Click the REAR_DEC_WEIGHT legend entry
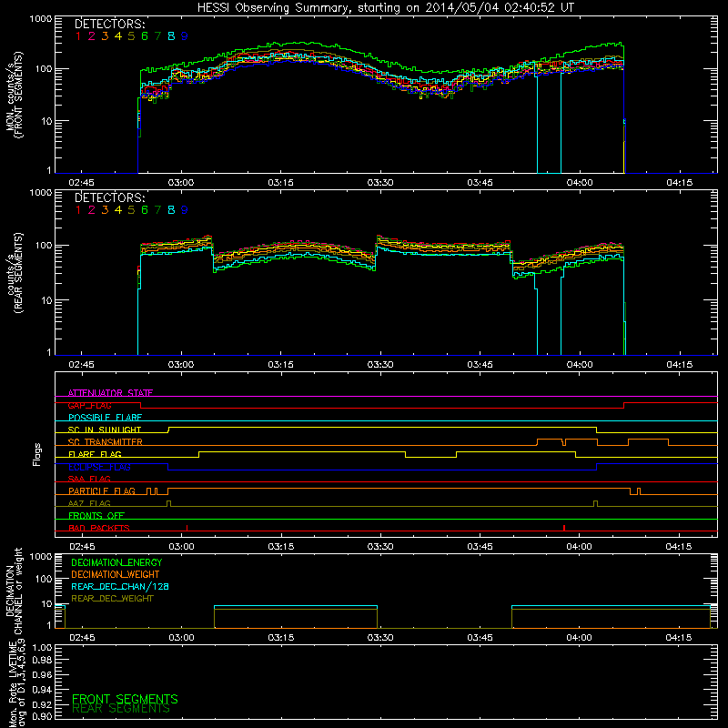728x728 pixels. 112,599
